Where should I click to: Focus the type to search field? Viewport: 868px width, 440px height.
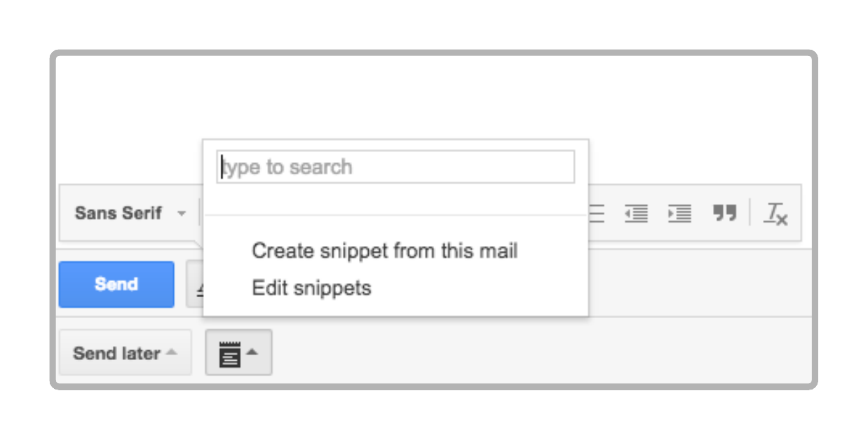click(x=395, y=167)
